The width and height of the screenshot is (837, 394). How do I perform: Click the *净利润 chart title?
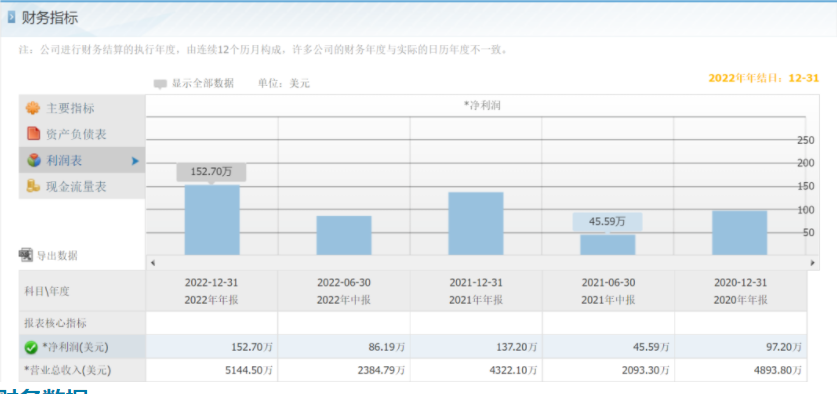pos(482,106)
